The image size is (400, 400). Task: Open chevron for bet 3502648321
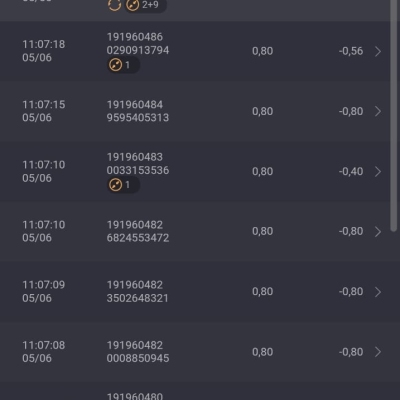click(378, 292)
